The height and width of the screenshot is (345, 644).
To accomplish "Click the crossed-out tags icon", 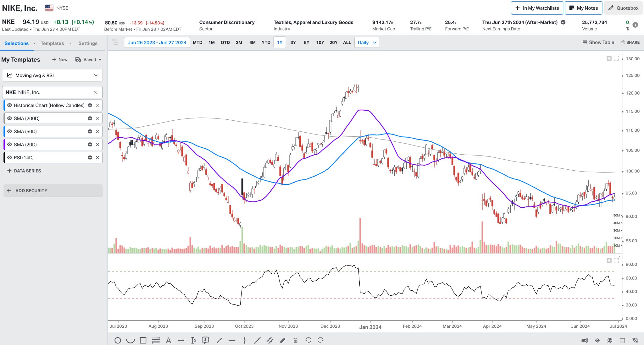I will point(635,340).
